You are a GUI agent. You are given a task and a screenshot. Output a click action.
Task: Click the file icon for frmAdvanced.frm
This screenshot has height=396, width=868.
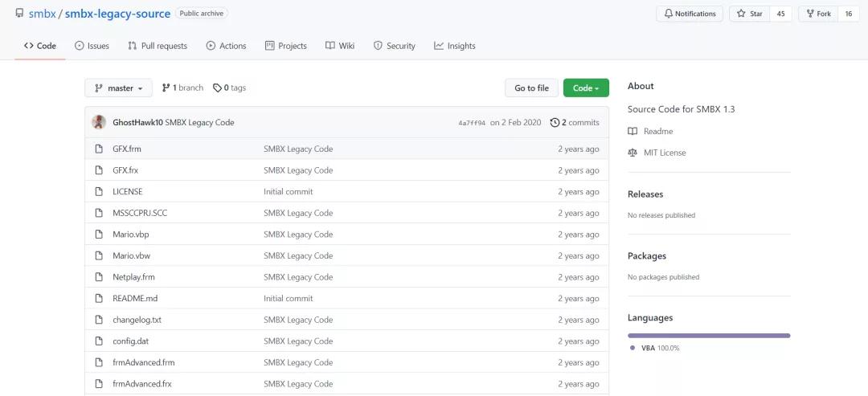(x=99, y=362)
